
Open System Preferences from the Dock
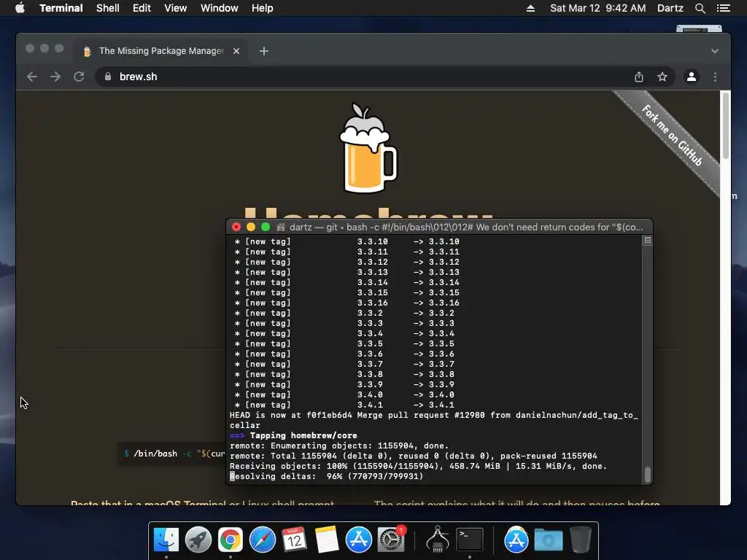click(x=390, y=540)
